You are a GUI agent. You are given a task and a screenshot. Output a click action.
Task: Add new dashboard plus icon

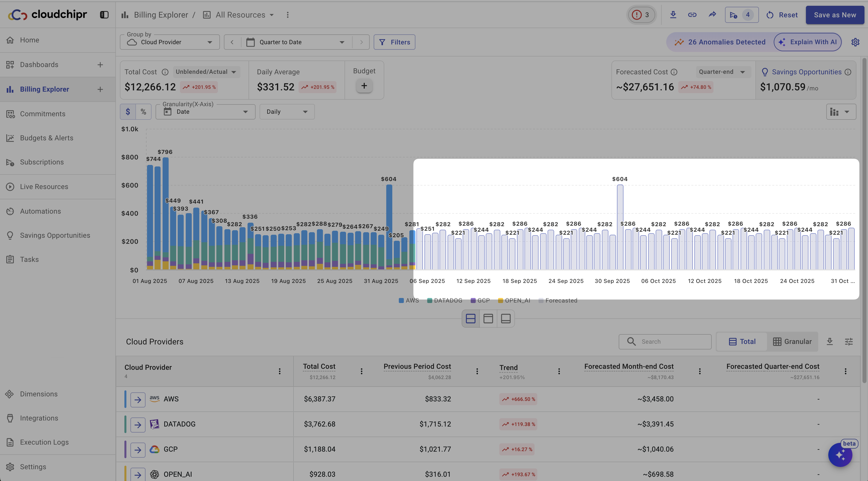pyautogui.click(x=100, y=65)
